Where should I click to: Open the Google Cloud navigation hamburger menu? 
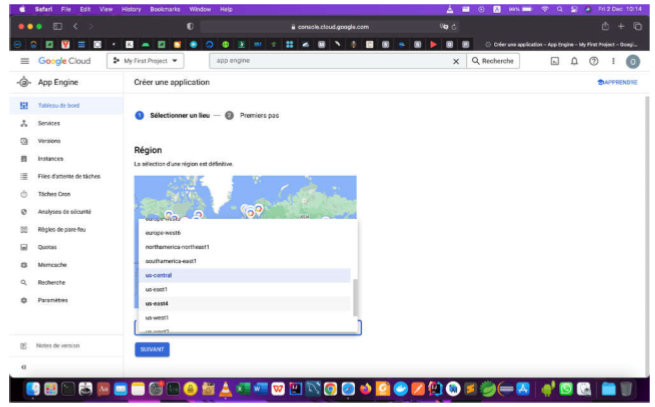pyautogui.click(x=25, y=61)
